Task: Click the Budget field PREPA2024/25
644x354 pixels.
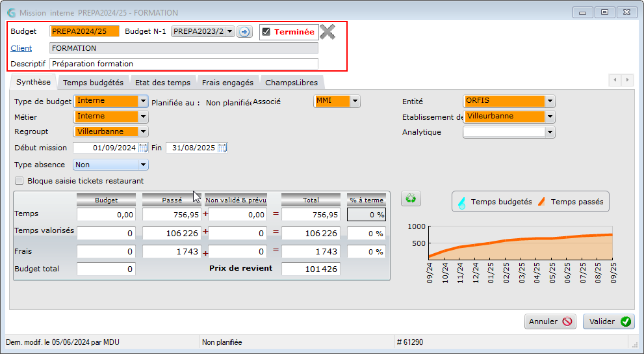Action: coord(84,31)
